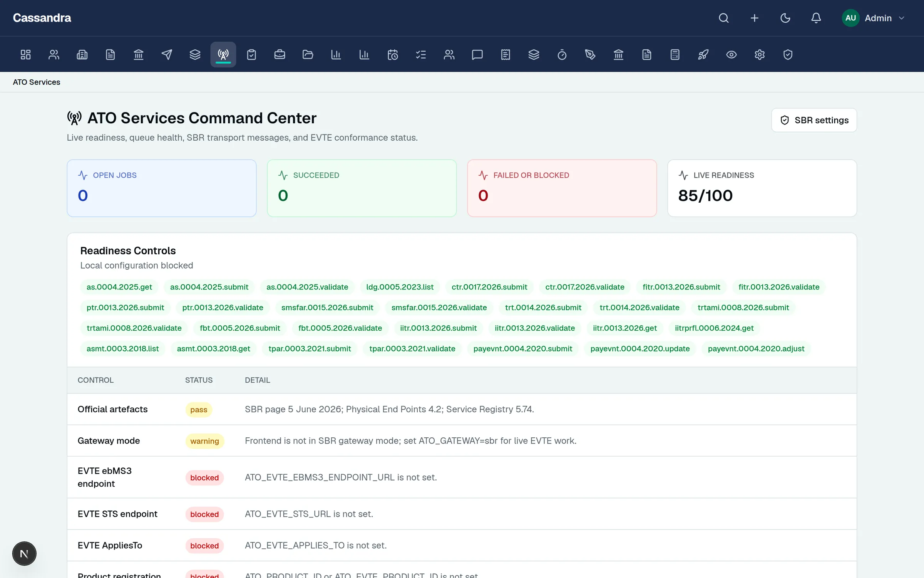Screen dimensions: 924x578
Task: Open SBR settings button
Action: [x=814, y=120]
